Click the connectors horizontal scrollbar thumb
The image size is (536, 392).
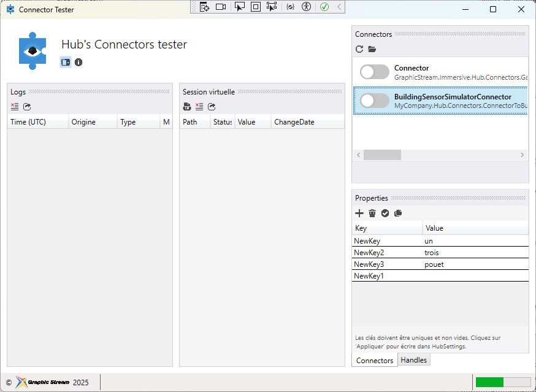pyautogui.click(x=382, y=155)
